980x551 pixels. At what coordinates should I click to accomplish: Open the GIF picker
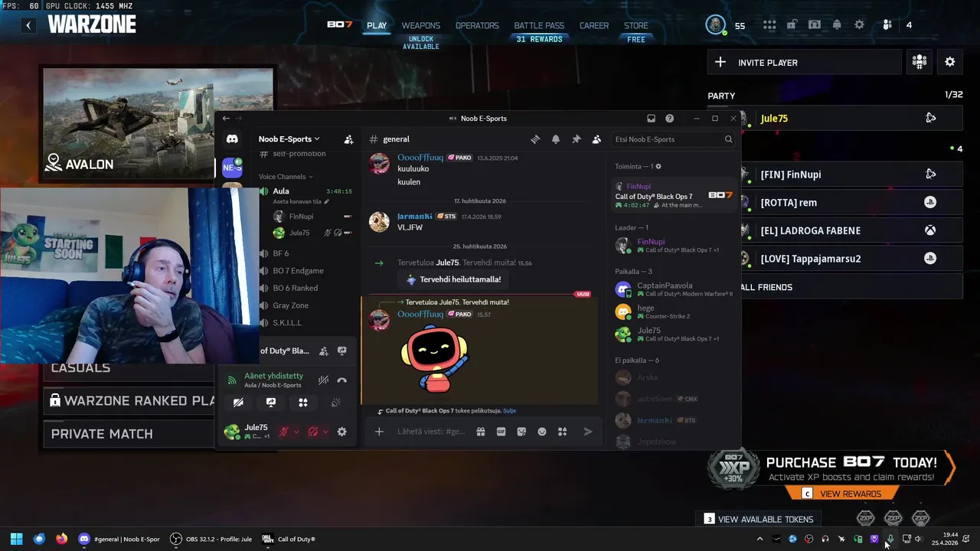[x=501, y=432]
